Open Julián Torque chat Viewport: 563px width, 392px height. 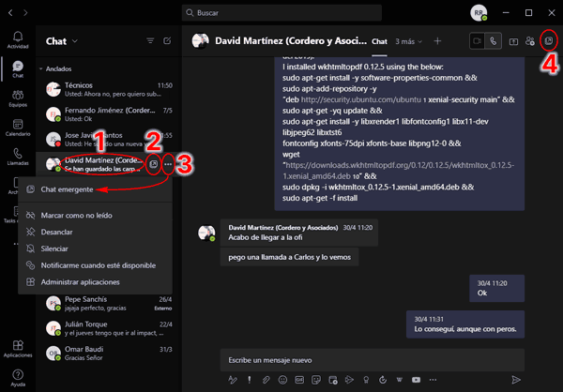tap(109, 328)
